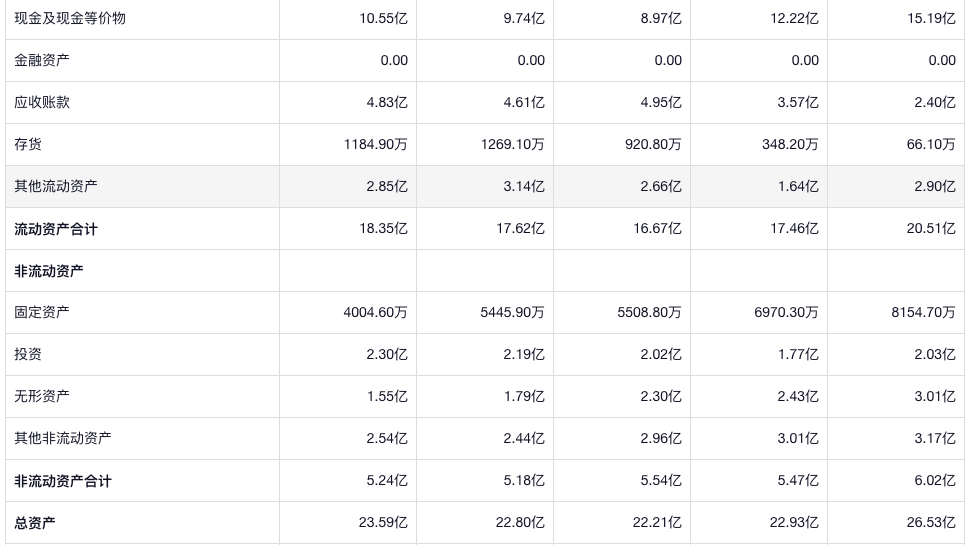
Task: Click the 8154.70万 fixed assets cell
Action: [923, 312]
